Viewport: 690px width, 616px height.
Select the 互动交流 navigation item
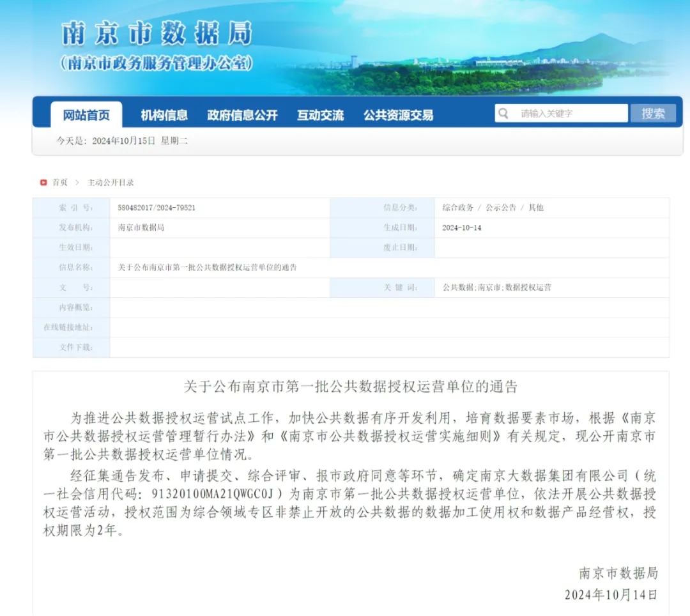[320, 115]
